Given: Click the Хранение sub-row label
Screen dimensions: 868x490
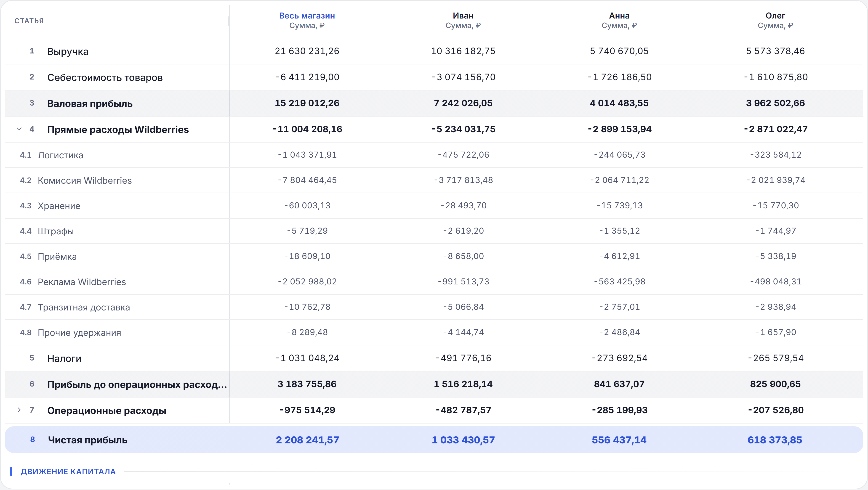Looking at the screenshot, I should coord(59,206).
